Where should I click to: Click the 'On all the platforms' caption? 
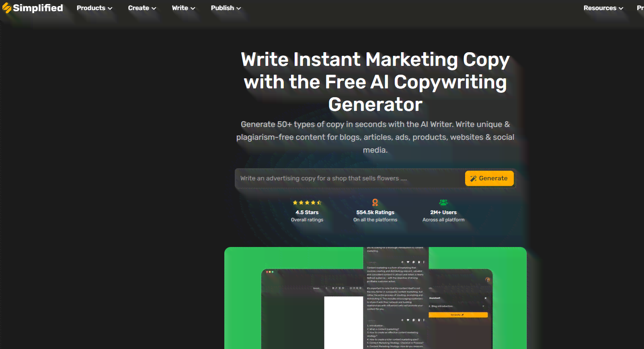pos(375,220)
